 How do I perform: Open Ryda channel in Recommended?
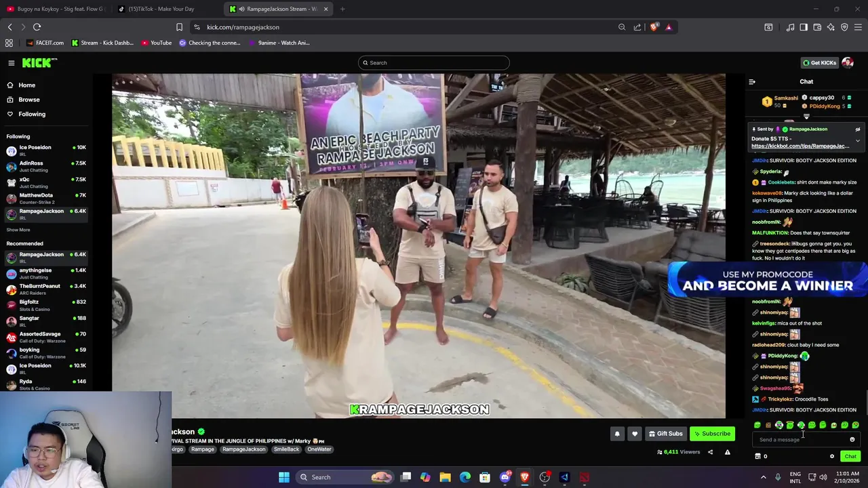(46, 384)
